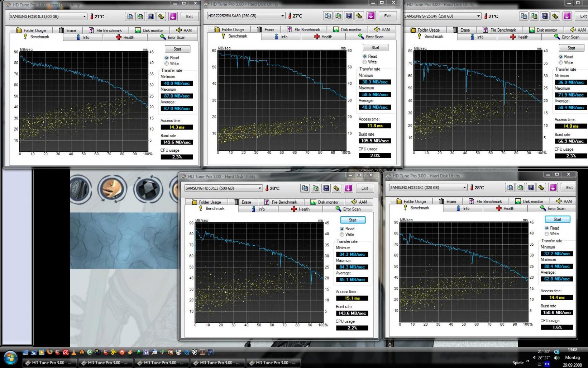The image size is (588, 368).
Task: Click floppy save icon in HD501LJ 30°C window
Action: [326, 188]
